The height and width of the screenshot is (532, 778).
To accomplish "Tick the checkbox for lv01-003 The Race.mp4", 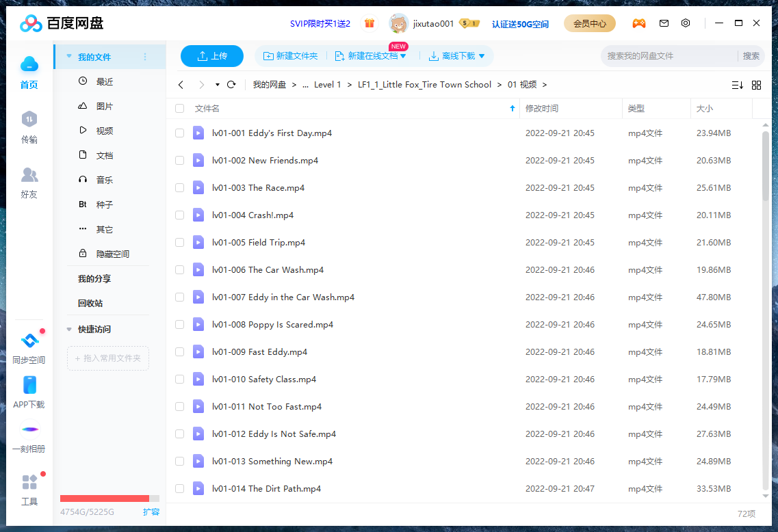I will (180, 188).
